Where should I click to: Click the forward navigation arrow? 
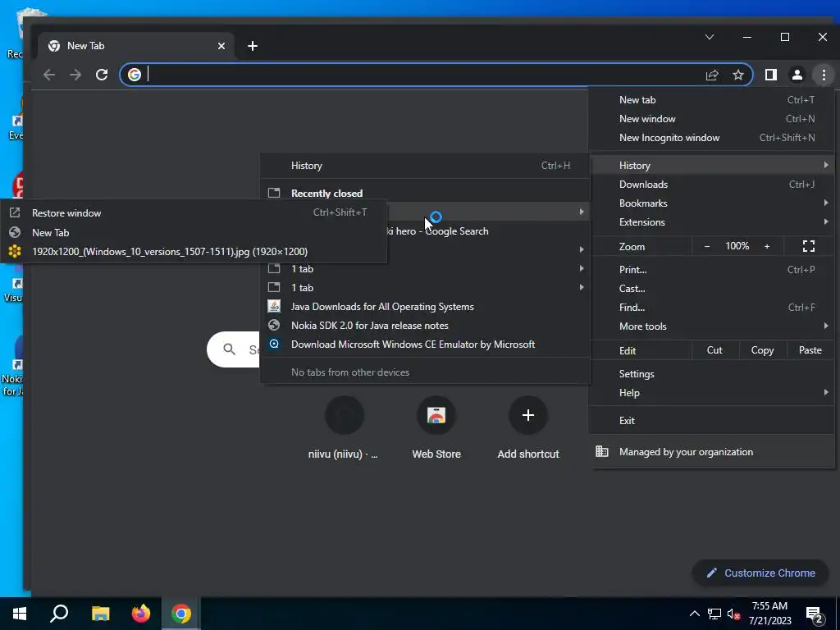pyautogui.click(x=75, y=75)
